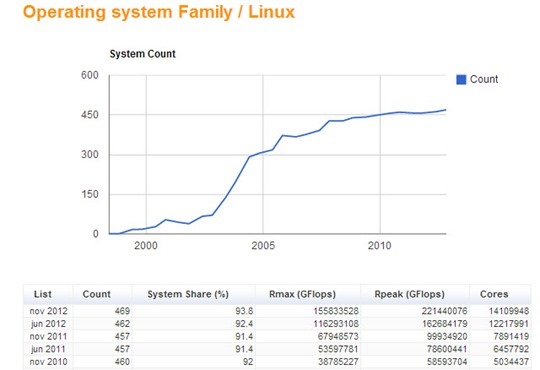Image resolution: width=540 pixels, height=370 pixels.
Task: Click Rpeak value 99934920
Action: pyautogui.click(x=447, y=337)
